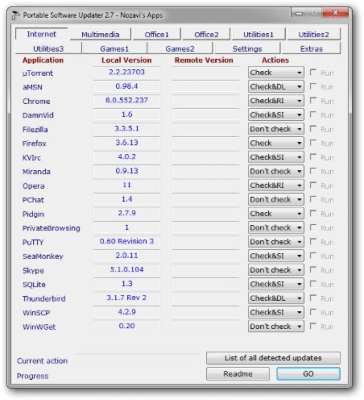Image resolution: width=364 pixels, height=400 pixels.
Task: Open the Utilities1 tab
Action: [258, 35]
